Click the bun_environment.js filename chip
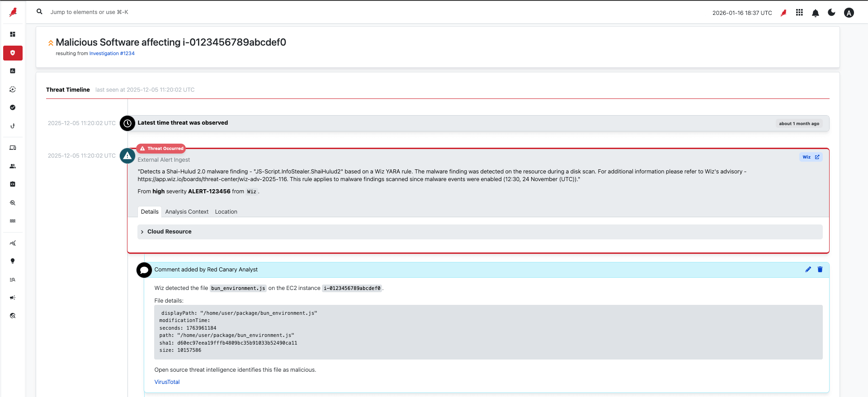This screenshot has width=868, height=397. coord(238,288)
